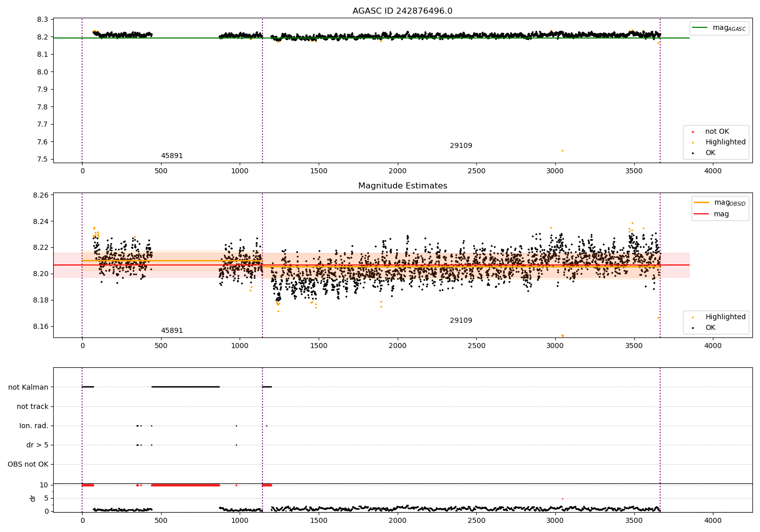Click the '3500' x-axis tick of bottom plot
Viewport: 760px width, 532px height.
click(x=634, y=520)
